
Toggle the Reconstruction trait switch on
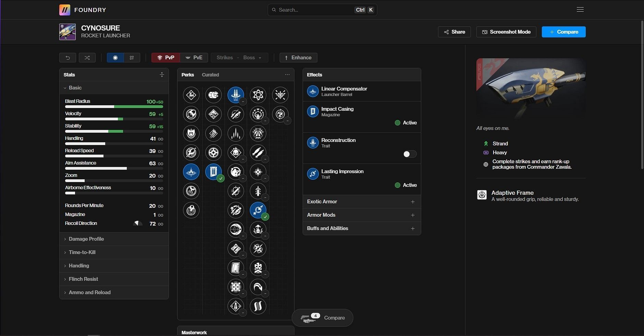[x=410, y=154]
